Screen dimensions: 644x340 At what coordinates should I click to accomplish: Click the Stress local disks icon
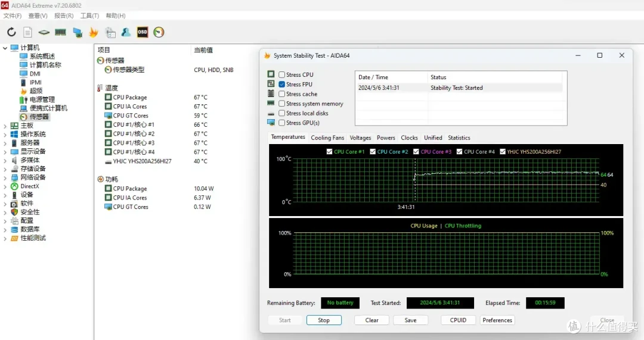(x=271, y=113)
